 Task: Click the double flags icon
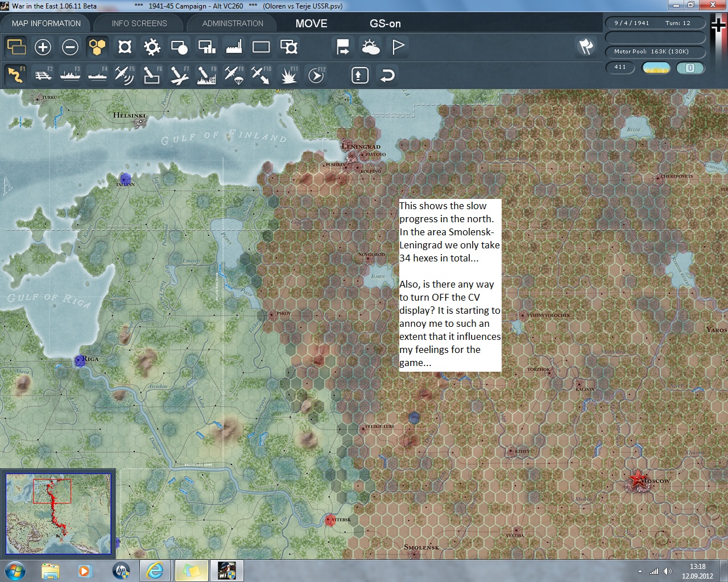[586, 47]
